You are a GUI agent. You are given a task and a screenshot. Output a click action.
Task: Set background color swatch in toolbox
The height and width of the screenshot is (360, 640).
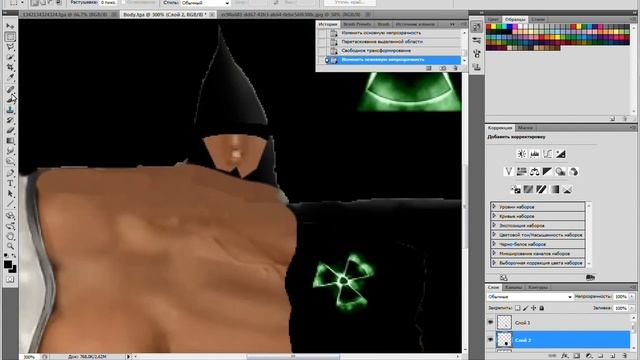(13, 269)
